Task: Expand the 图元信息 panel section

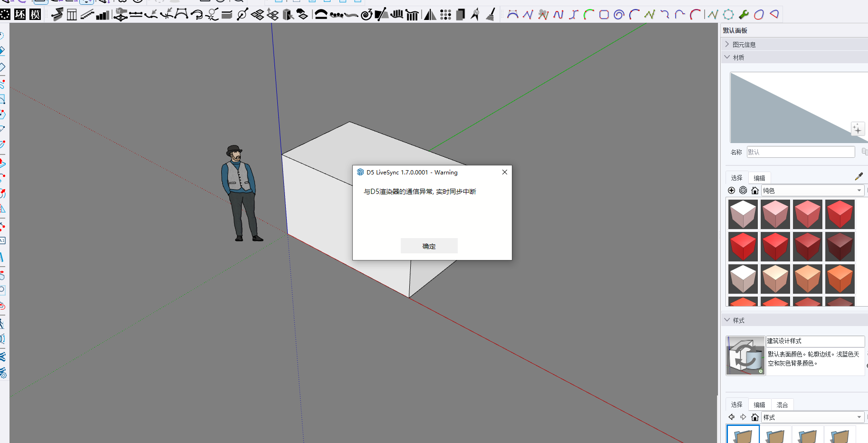Action: click(744, 44)
